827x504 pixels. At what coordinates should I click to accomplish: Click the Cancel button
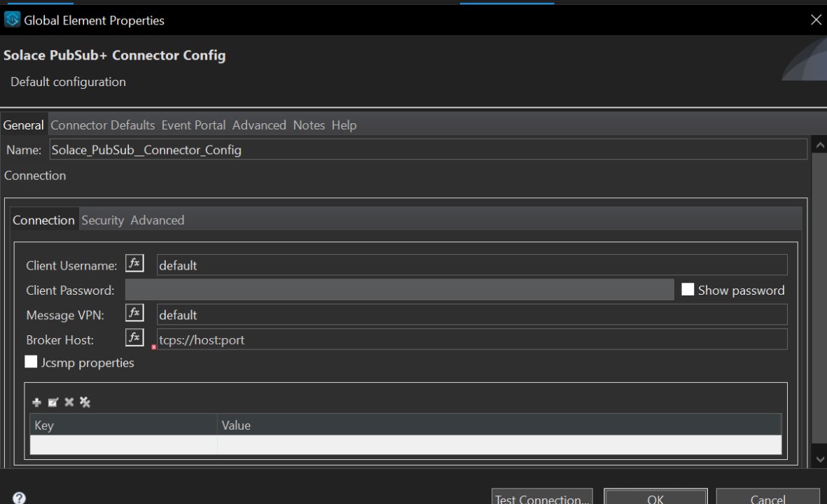(767, 496)
